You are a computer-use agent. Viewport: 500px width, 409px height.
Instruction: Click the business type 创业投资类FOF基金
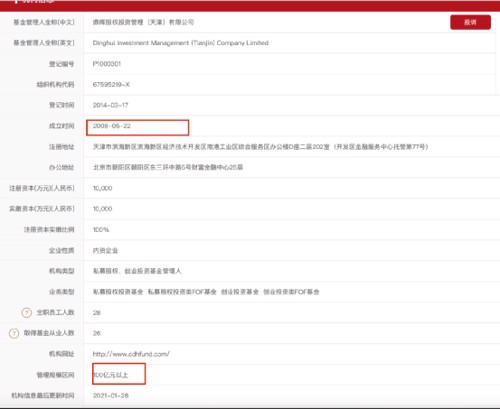coord(291,292)
